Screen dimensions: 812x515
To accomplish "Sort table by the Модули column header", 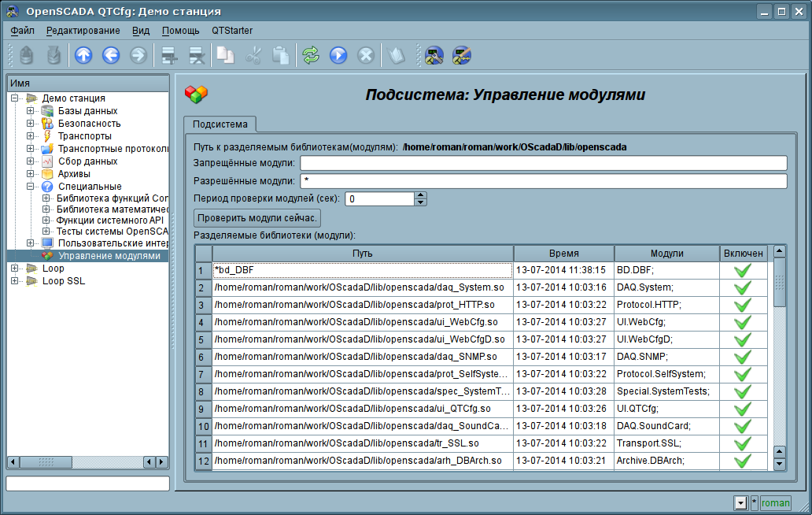I will [x=666, y=254].
